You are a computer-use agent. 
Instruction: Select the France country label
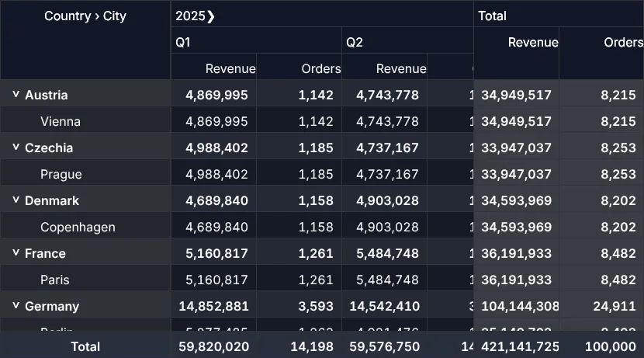coord(45,253)
